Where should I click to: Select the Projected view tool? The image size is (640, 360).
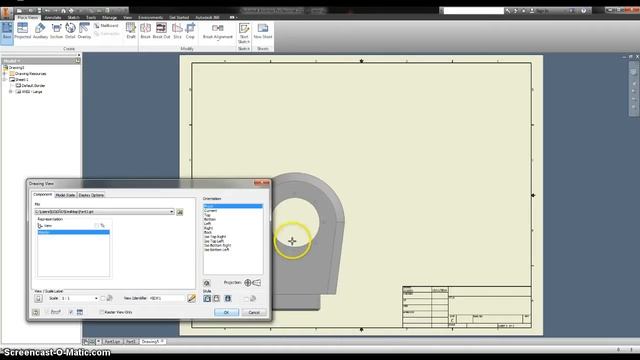tap(22, 31)
